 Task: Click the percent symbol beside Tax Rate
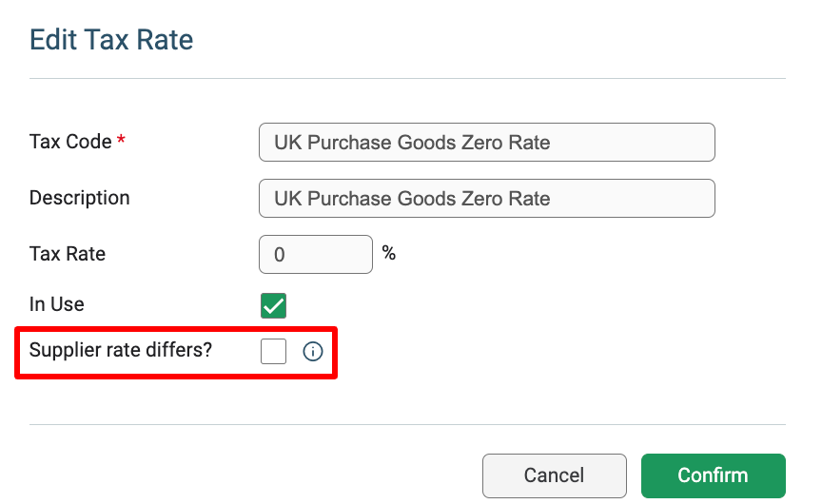click(x=388, y=253)
